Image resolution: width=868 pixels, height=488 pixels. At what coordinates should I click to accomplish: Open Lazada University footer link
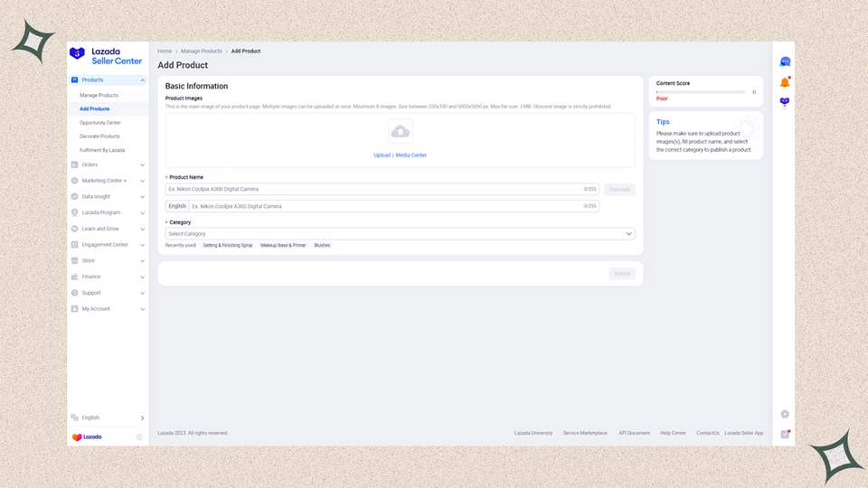click(x=533, y=433)
